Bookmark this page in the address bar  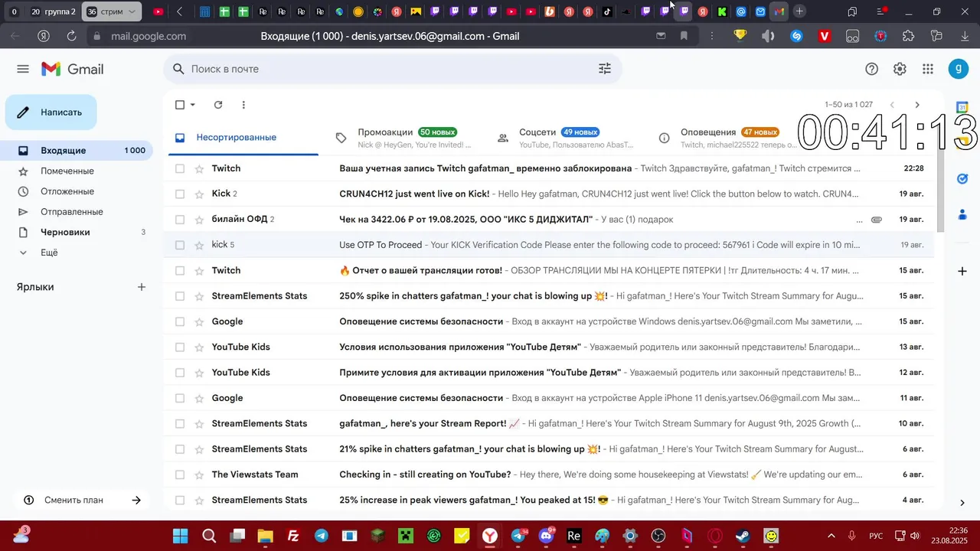point(684,36)
